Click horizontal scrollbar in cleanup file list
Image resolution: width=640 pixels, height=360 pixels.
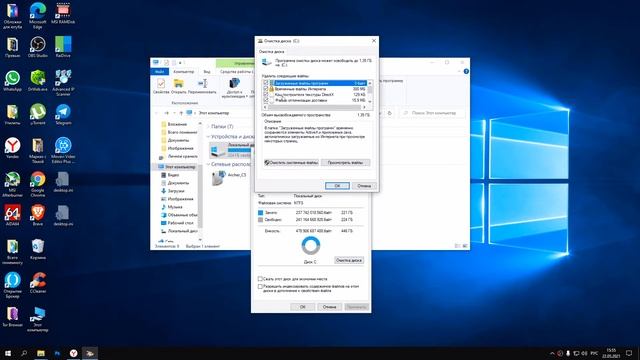point(315,107)
